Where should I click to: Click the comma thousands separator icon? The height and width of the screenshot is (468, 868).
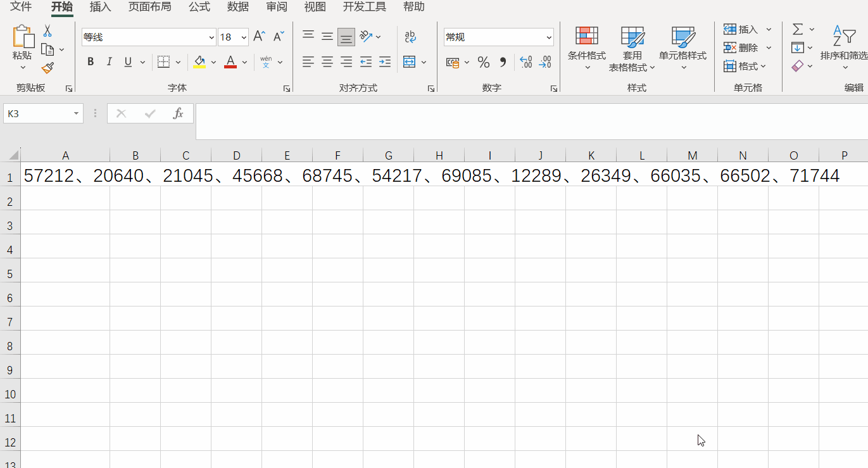coord(502,62)
